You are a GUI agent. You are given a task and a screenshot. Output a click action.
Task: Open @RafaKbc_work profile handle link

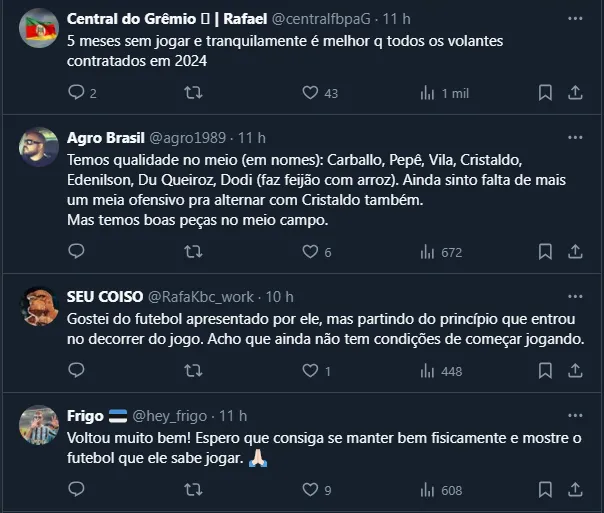(x=203, y=296)
